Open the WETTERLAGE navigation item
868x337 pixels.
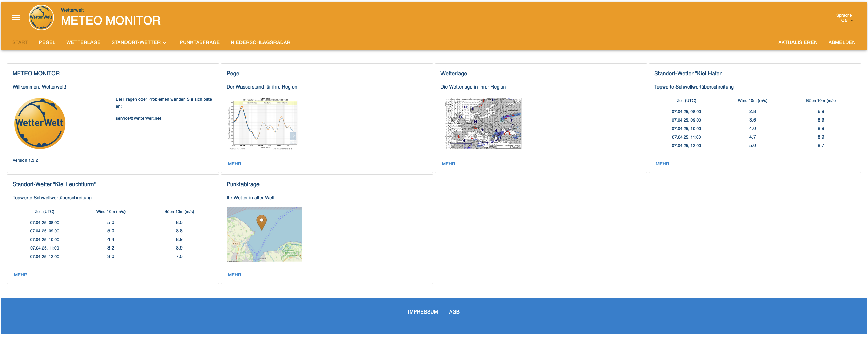[83, 42]
